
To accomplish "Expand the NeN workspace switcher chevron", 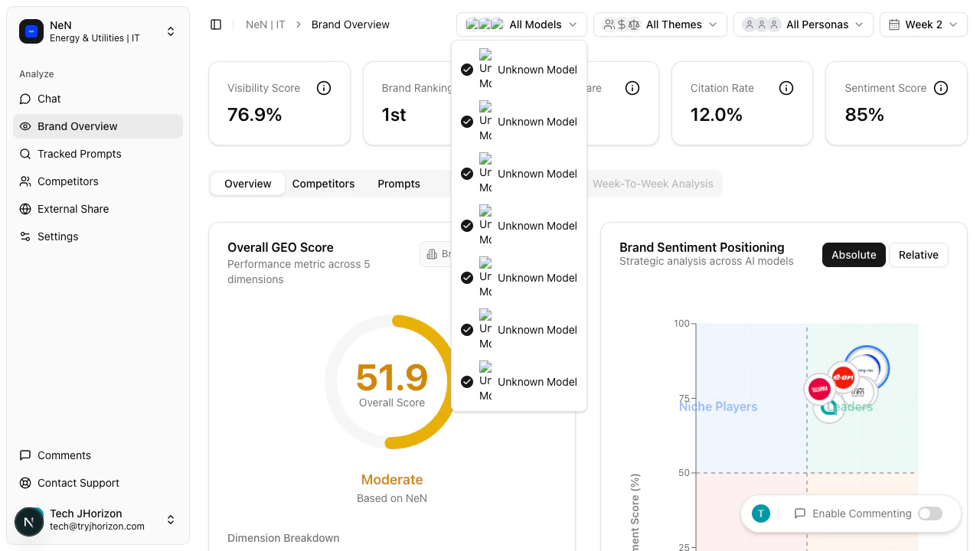I will pos(171,31).
